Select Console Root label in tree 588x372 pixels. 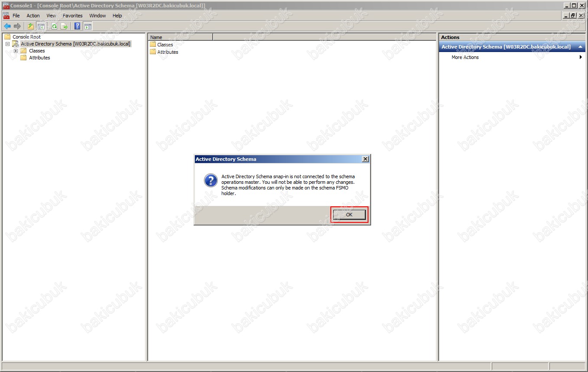[26, 37]
